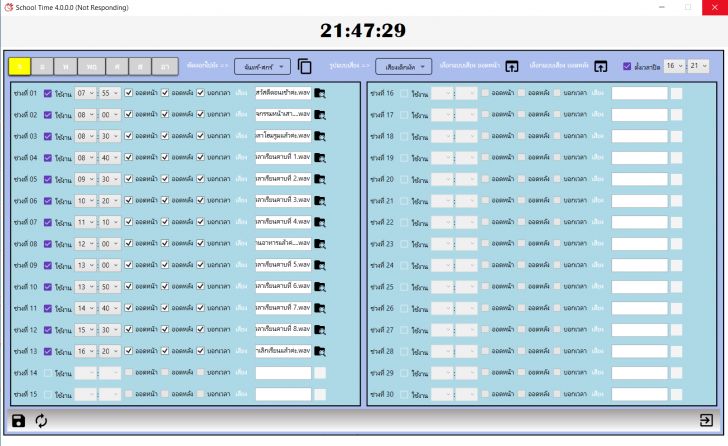The width and height of the screenshot is (728, 446).
Task: Click the exit icon at bottom right
Action: click(x=706, y=420)
